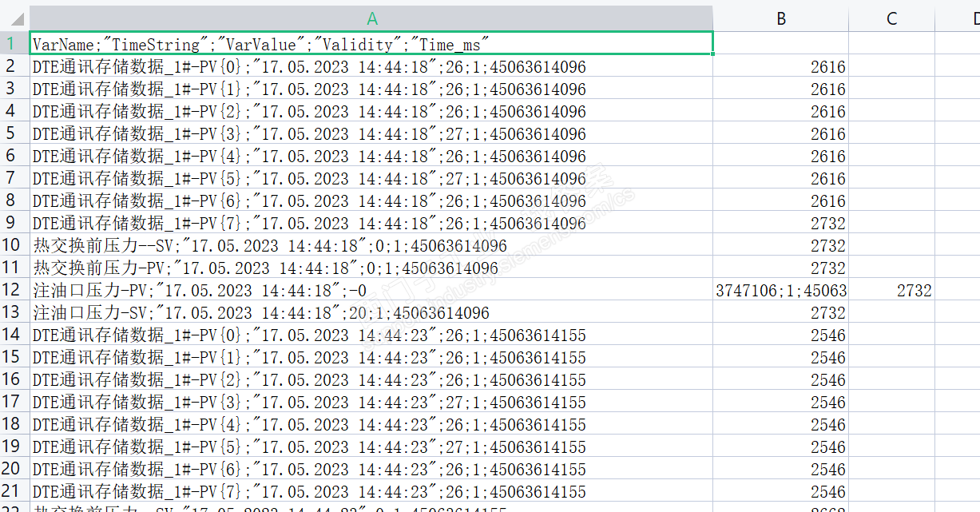
Task: Click cell containing DTE PV{0} at 14:44:18
Action: tap(371, 66)
